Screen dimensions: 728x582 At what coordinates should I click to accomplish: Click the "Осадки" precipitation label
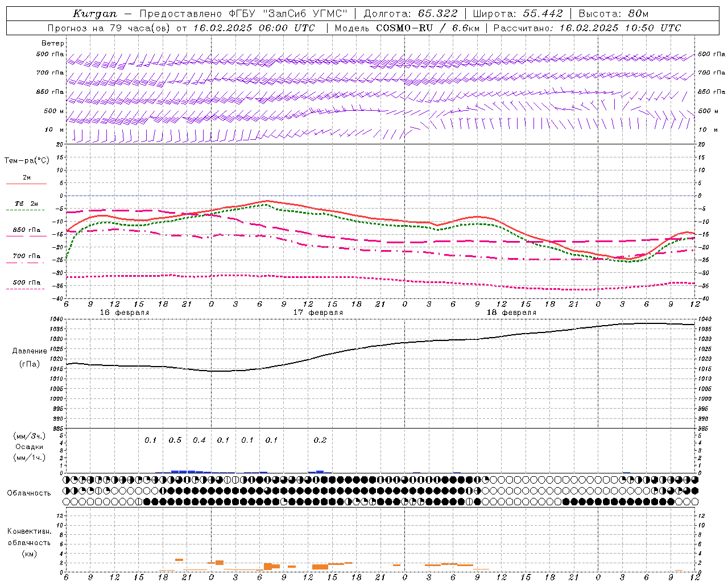point(30,447)
